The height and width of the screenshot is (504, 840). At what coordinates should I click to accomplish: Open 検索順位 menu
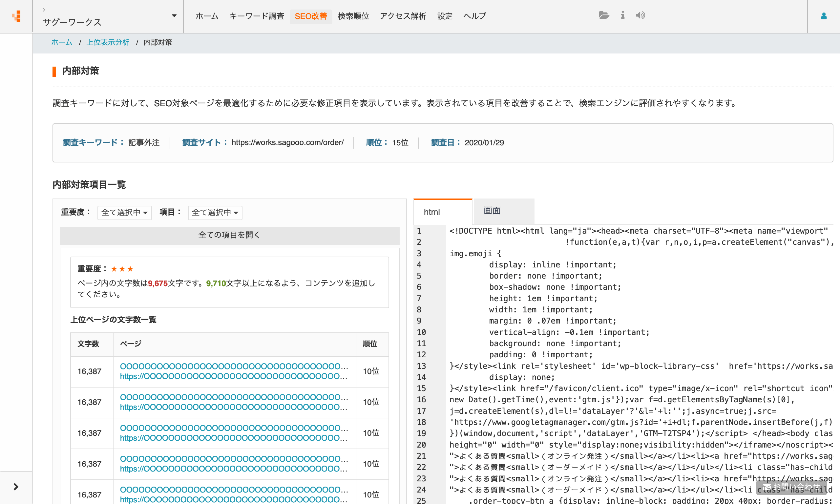click(x=353, y=16)
